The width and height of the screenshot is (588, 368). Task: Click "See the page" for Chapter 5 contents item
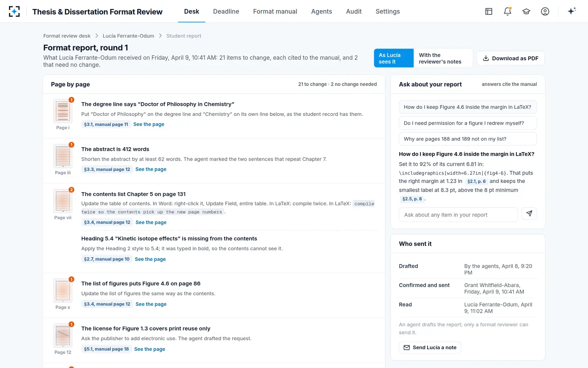point(151,222)
